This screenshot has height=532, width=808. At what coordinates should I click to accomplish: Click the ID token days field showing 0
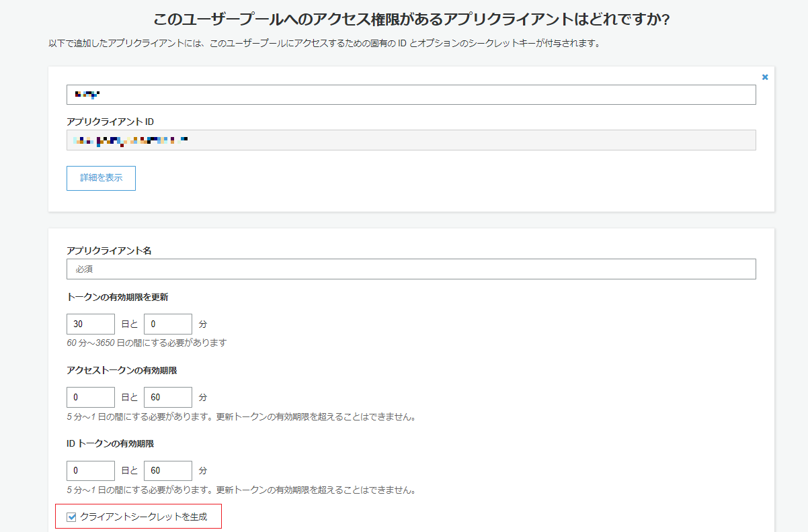[90, 470]
